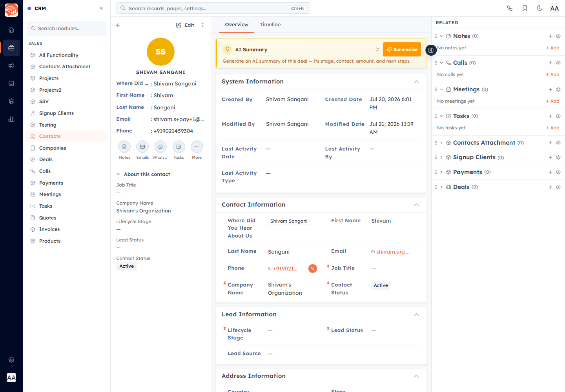This screenshot has height=392, width=565.
Task: Focus the global Search records bar
Action: click(213, 8)
